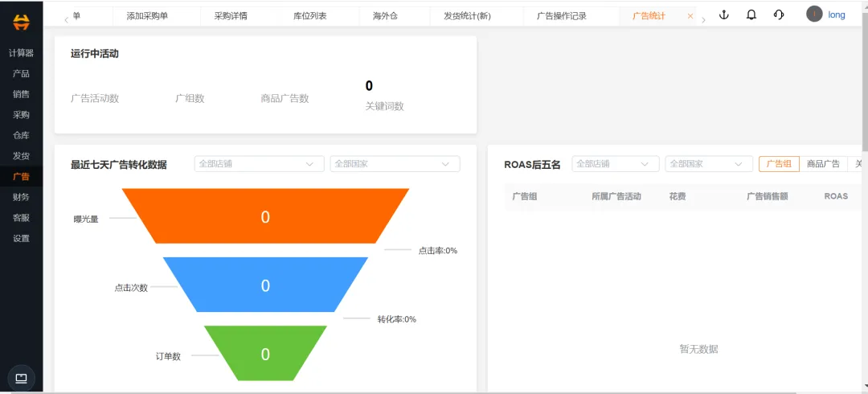Expand 全部店铺 dropdown in 最近七天广告转化数据
The height and width of the screenshot is (394, 868).
click(x=259, y=164)
